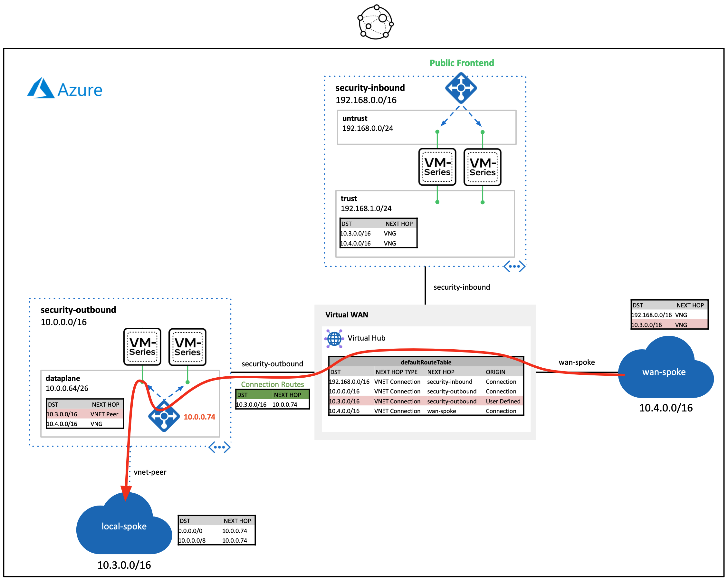Click the defaultRouteTable header
Screen dimensions: 728x580
tap(426, 362)
